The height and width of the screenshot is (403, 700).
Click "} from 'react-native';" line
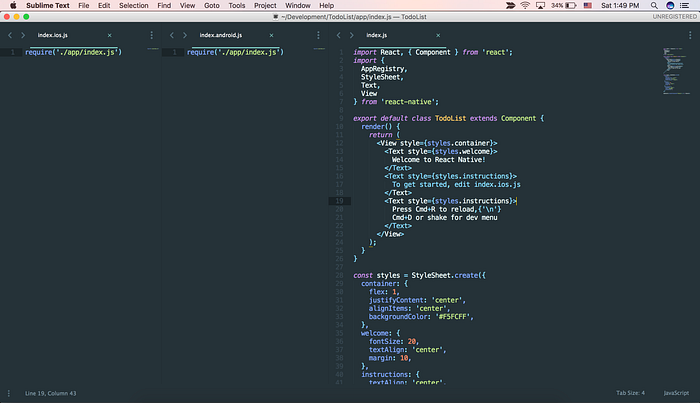pyautogui.click(x=396, y=102)
